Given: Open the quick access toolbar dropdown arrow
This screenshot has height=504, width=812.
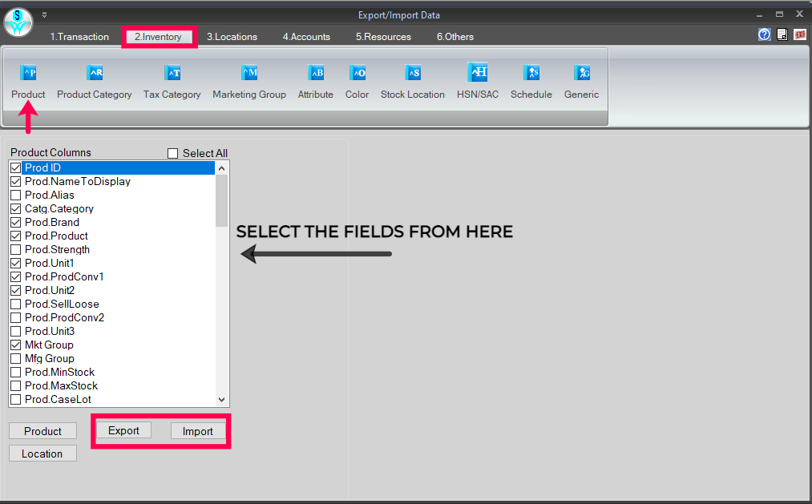Looking at the screenshot, I should click(x=45, y=15).
